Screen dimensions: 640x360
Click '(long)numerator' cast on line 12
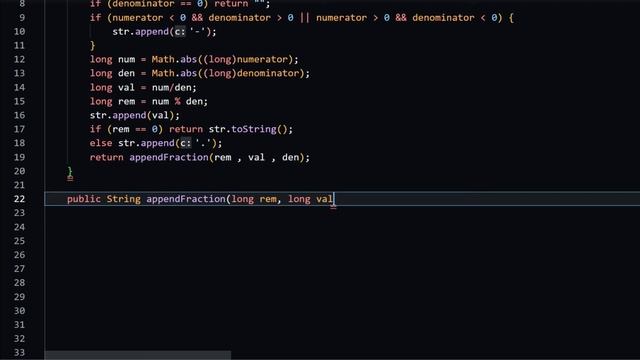tap(245, 59)
